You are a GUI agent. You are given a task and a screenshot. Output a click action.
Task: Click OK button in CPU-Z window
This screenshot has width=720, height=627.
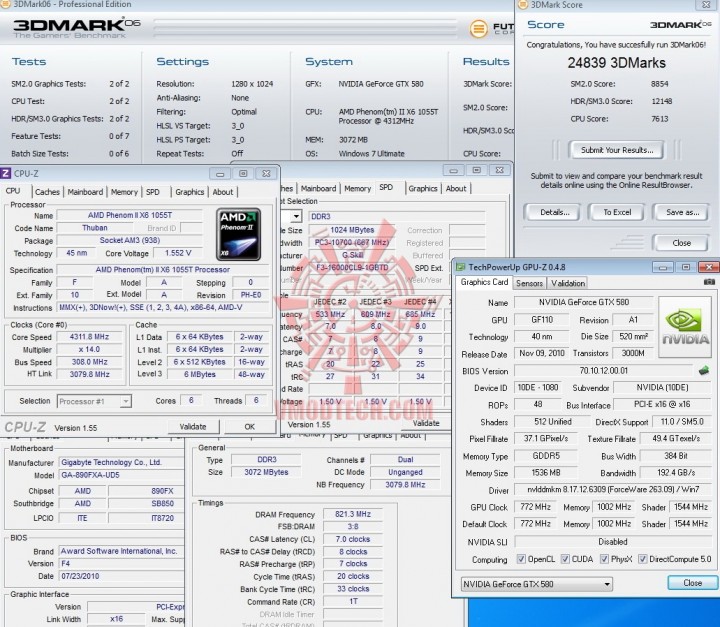click(x=249, y=427)
